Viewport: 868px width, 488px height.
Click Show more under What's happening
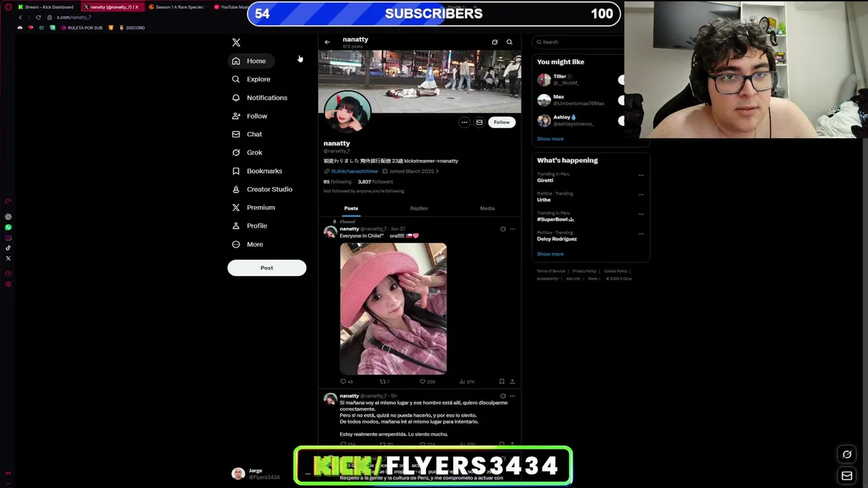550,254
